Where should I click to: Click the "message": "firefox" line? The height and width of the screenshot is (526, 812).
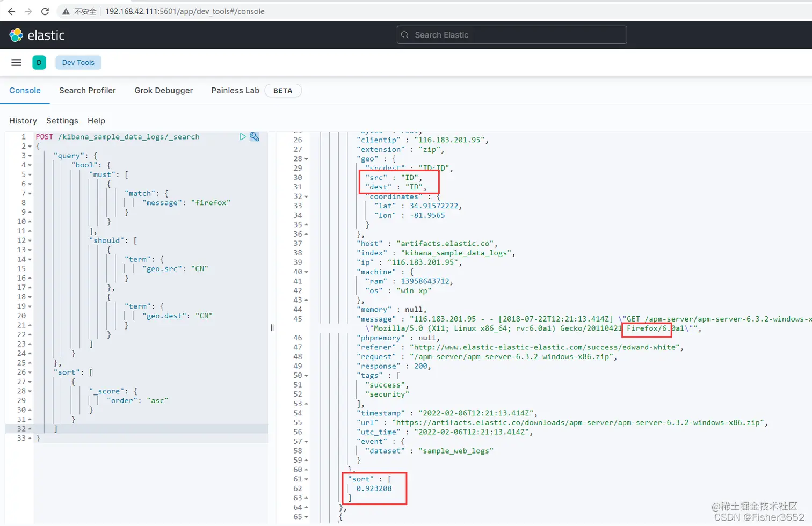(x=186, y=203)
